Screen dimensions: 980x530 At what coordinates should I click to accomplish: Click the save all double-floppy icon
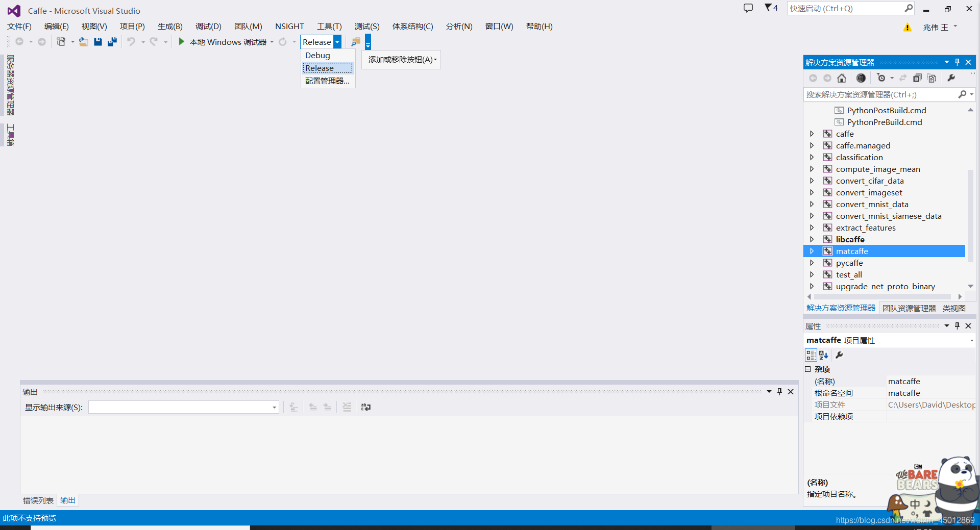112,42
